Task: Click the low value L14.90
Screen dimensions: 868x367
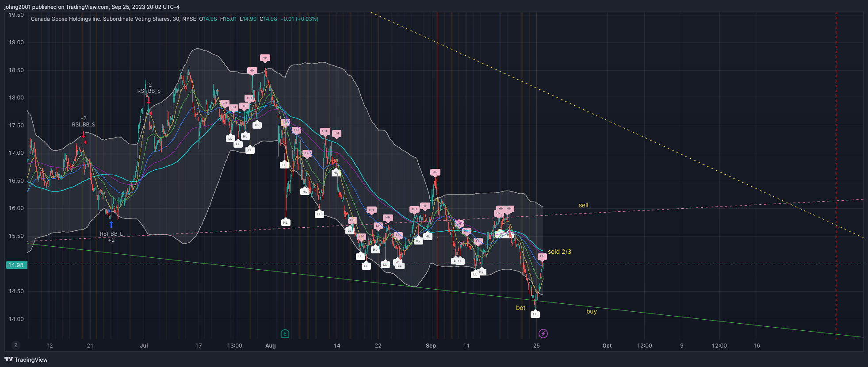Action: 248,19
